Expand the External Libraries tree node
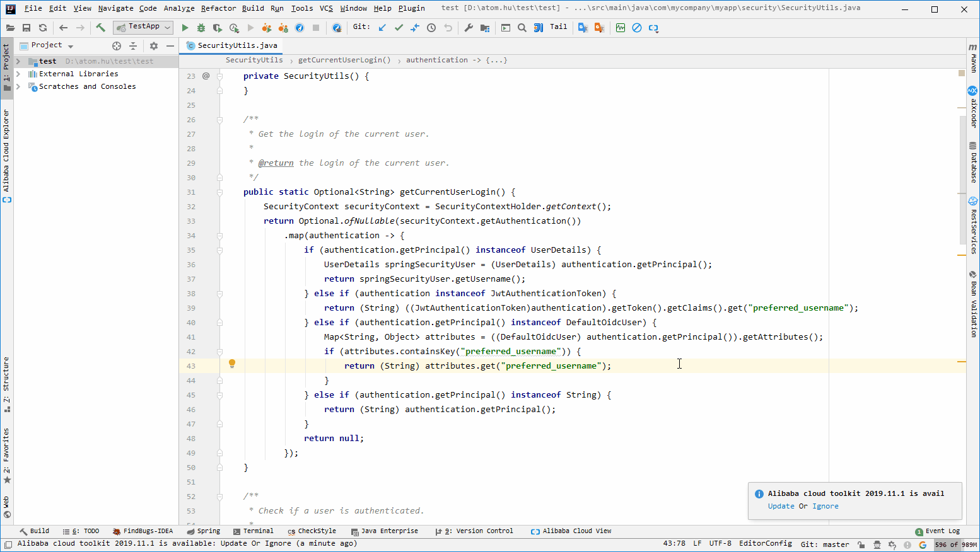The height and width of the screenshot is (552, 980). tap(18, 74)
